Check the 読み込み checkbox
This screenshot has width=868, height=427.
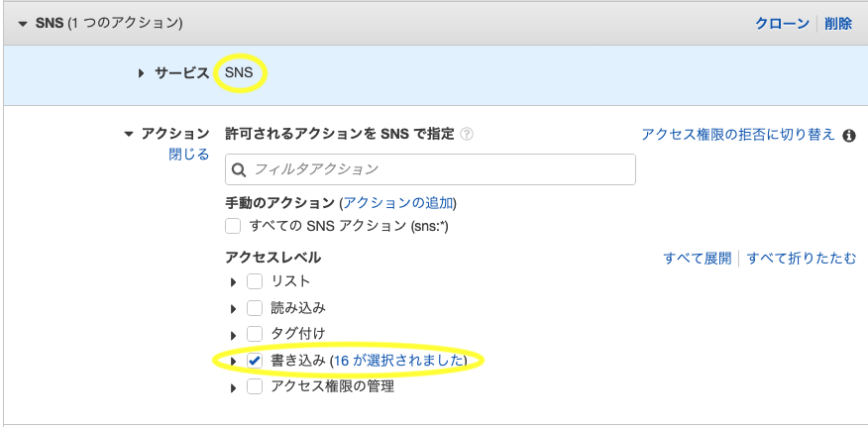[254, 308]
